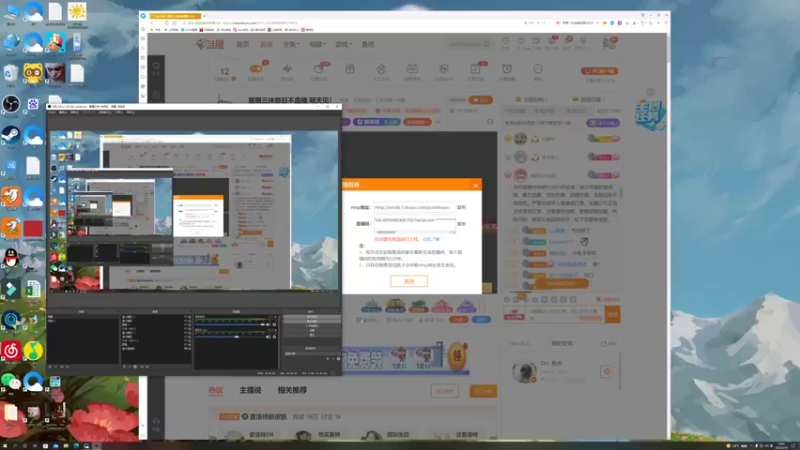Click 复制 next to rtmp address field
800x450 pixels.
[x=461, y=208]
